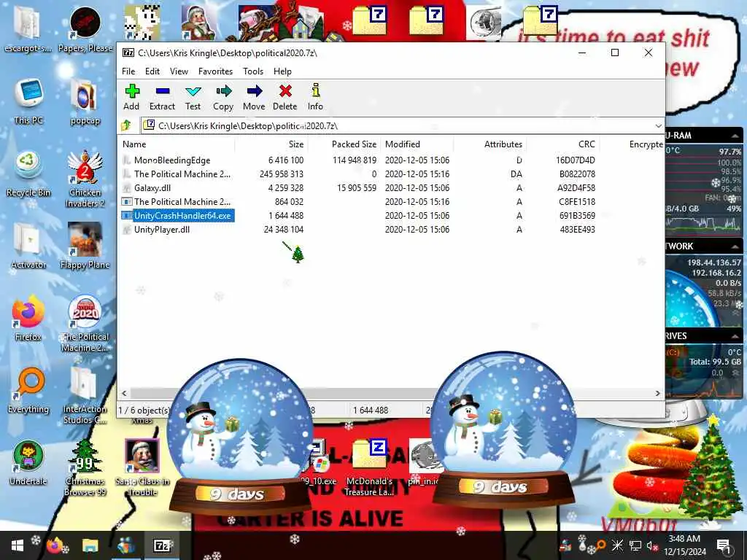The image size is (747, 560).
Task: Select Santa Claus in Trouble shortcut
Action: click(x=142, y=467)
